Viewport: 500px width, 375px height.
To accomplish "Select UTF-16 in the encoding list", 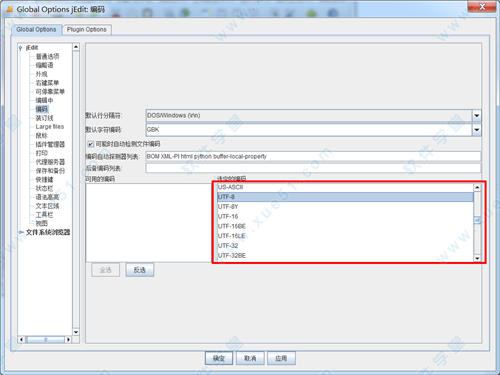I will point(345,216).
